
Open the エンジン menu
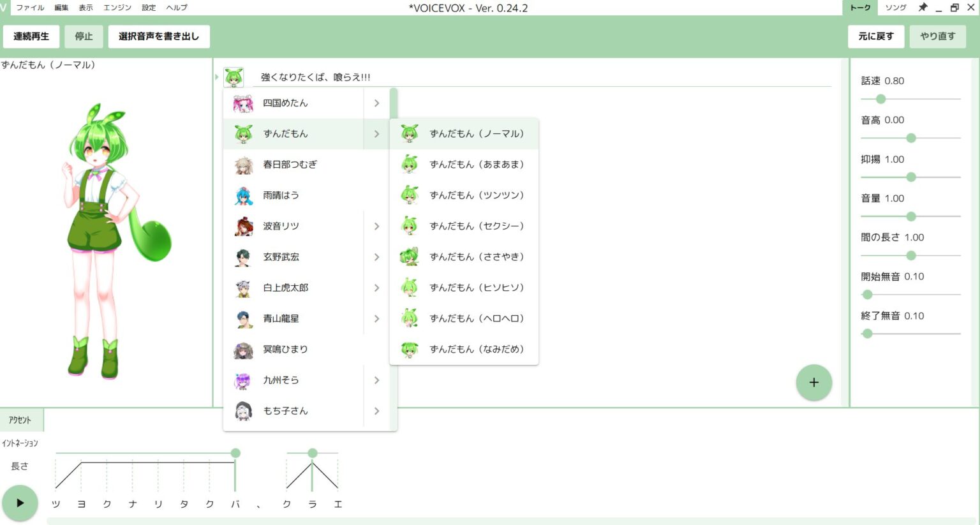click(x=119, y=8)
